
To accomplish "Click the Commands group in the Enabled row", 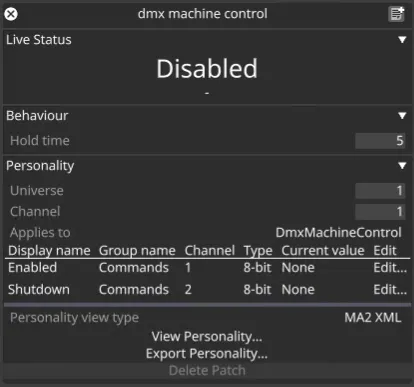I will click(134, 268).
